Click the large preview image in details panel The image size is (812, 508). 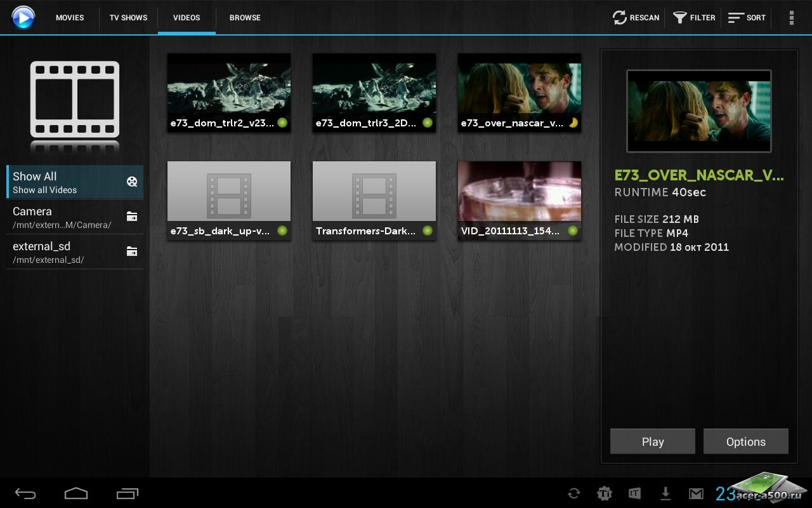pos(699,111)
